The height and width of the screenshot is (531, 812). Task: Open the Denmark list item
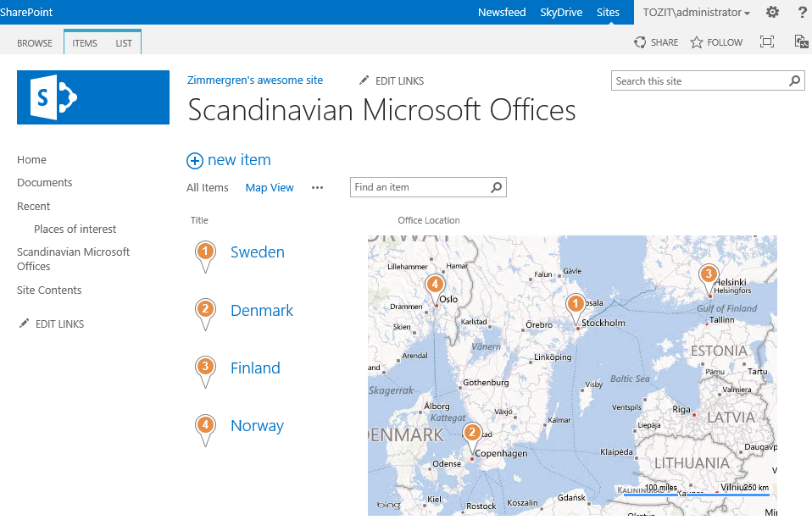[262, 311]
